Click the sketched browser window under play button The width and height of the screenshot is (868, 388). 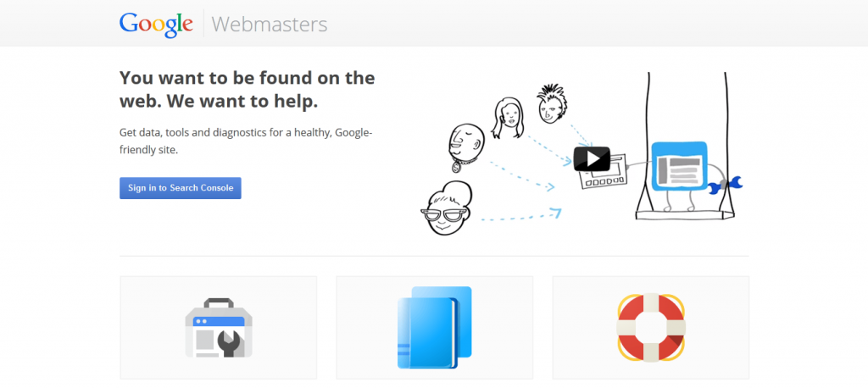pos(602,173)
